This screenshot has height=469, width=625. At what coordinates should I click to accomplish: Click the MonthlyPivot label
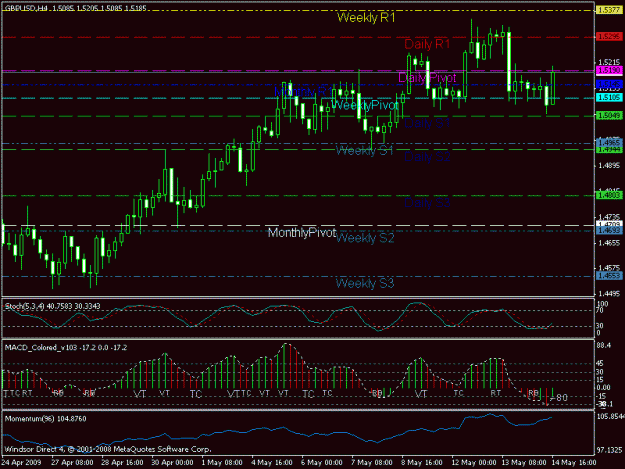tap(302, 232)
